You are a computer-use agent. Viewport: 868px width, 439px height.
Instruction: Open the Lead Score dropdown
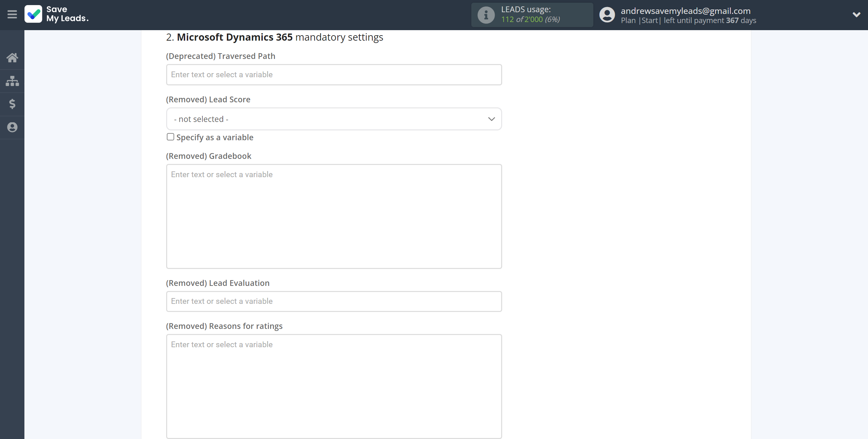[334, 119]
